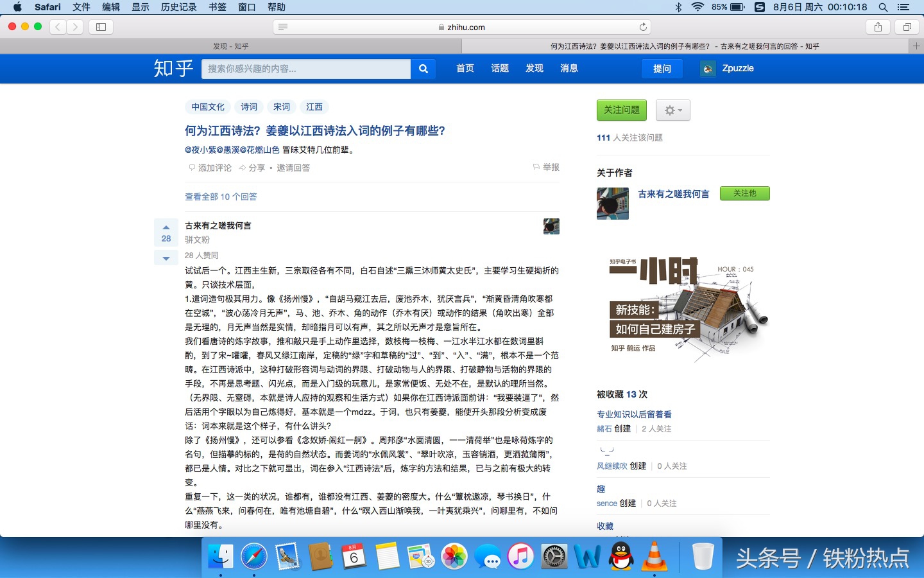924x578 pixels.
Task: Open the Bluetooth menu in the menu bar
Action: click(x=679, y=7)
